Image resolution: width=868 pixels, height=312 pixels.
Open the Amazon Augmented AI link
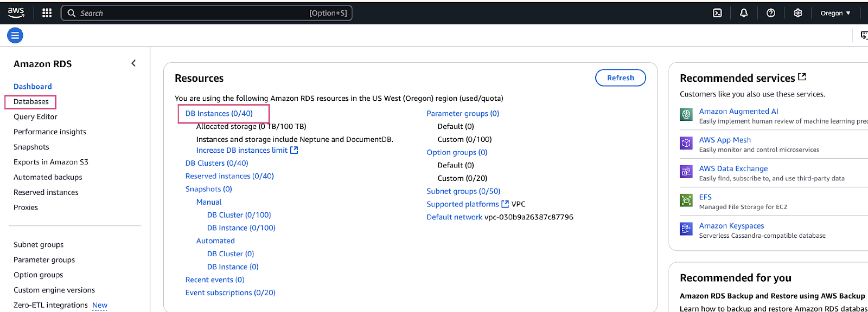(738, 111)
